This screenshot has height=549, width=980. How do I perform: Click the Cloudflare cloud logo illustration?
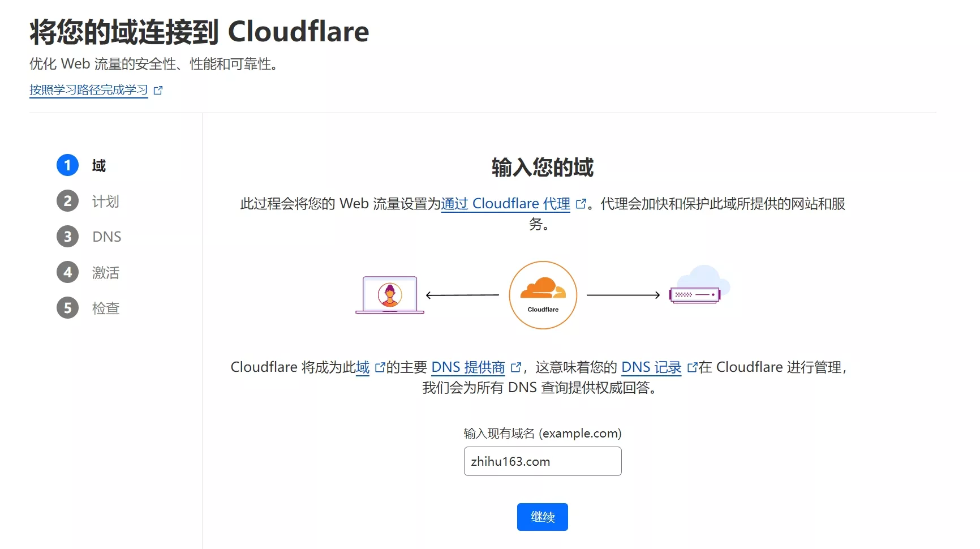pos(542,294)
